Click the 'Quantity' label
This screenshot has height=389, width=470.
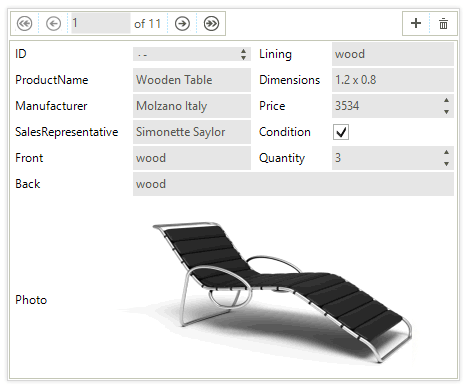pos(282,158)
